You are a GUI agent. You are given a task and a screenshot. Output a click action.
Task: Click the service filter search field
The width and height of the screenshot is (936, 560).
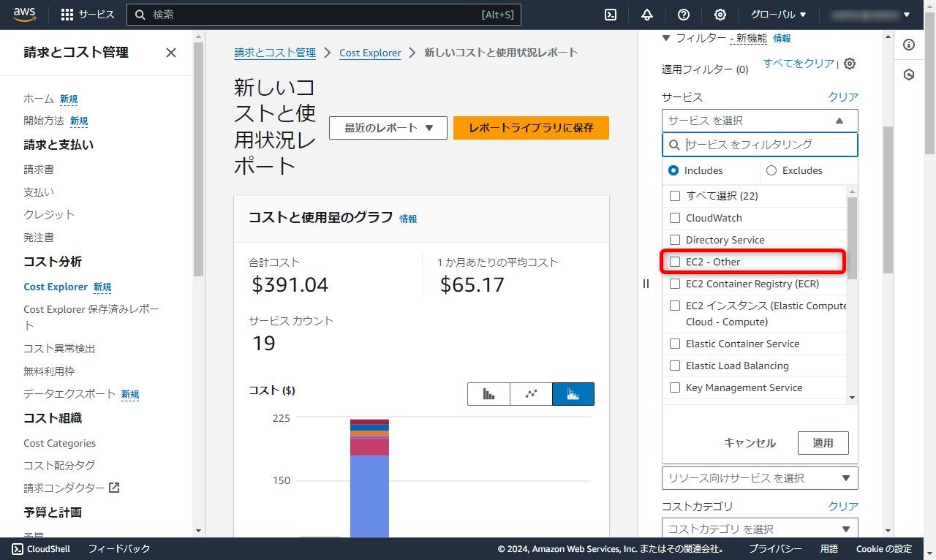[x=760, y=145]
